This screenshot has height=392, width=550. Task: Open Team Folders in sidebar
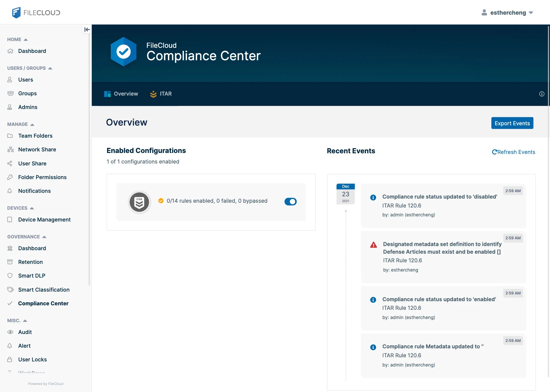(35, 136)
